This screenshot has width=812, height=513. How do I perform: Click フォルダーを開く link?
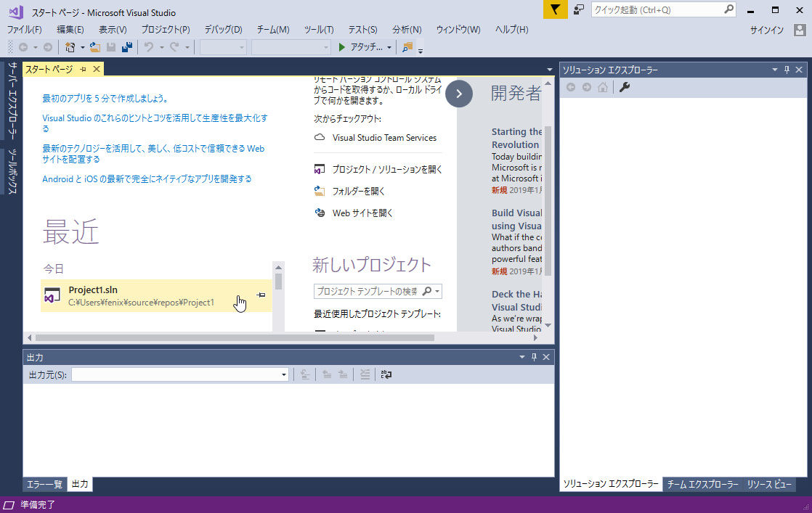pos(358,192)
